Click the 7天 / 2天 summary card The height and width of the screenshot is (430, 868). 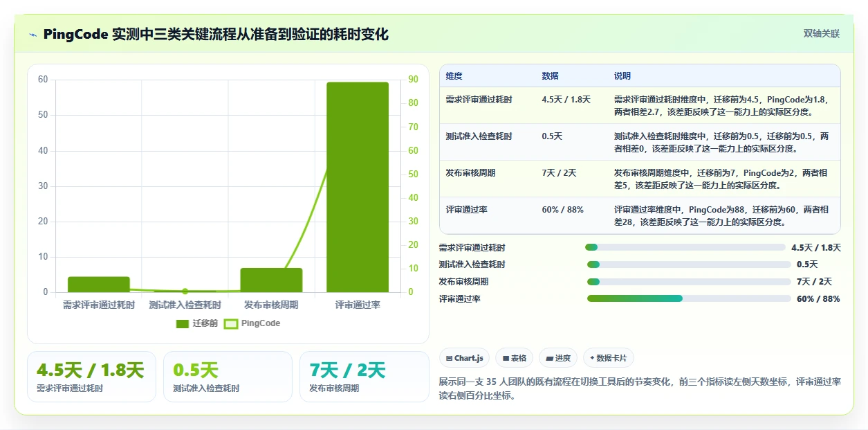coord(364,377)
